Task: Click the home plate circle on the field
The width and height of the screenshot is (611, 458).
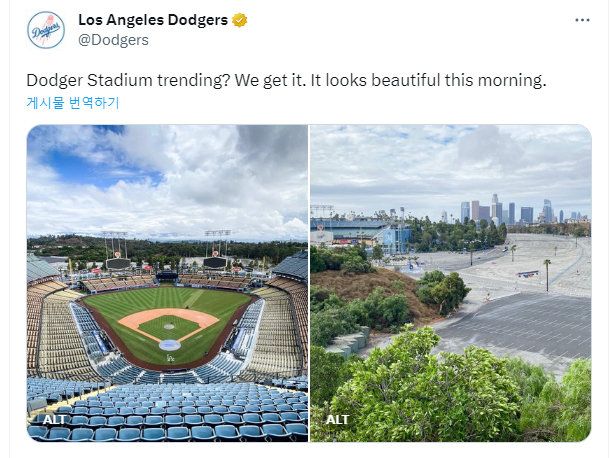Action: point(169,344)
